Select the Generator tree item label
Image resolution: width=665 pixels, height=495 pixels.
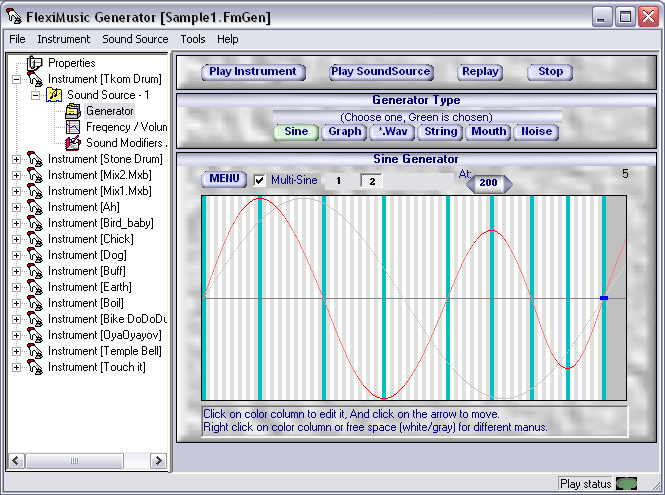(x=110, y=111)
